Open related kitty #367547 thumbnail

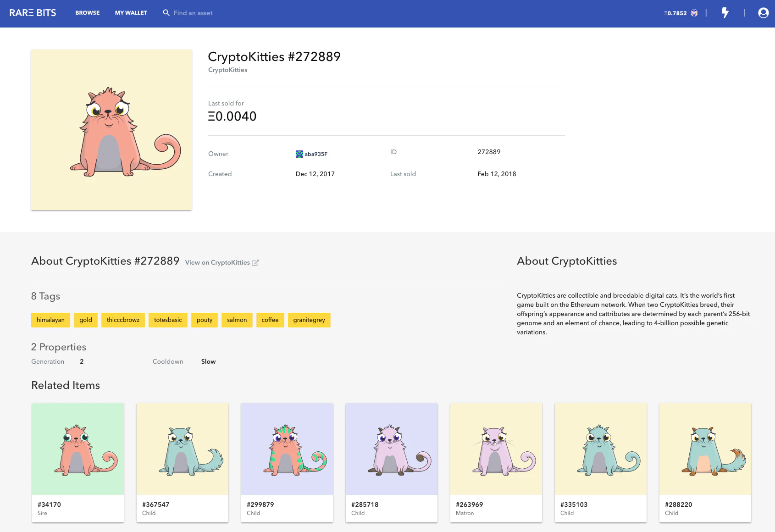point(183,449)
